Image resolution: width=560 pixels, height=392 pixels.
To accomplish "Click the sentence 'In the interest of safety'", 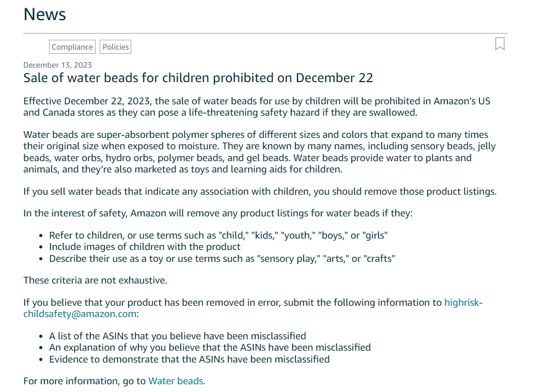I will [218, 213].
